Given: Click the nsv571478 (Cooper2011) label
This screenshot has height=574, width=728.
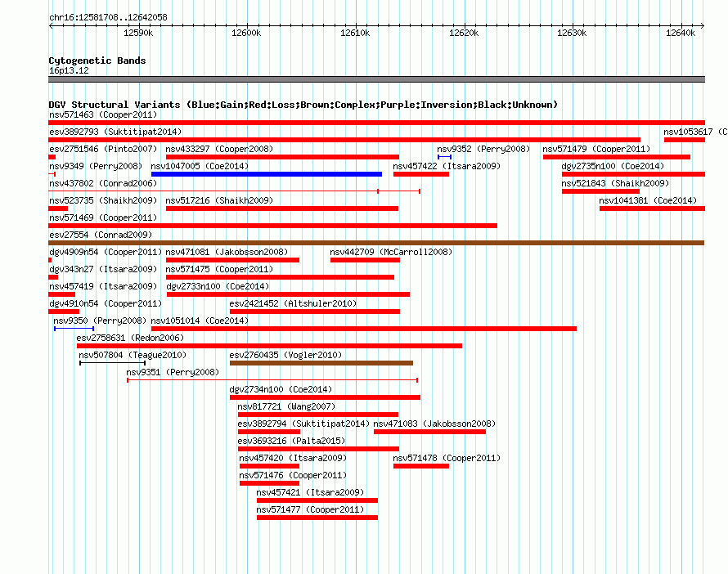Looking at the screenshot, I should [x=447, y=458].
